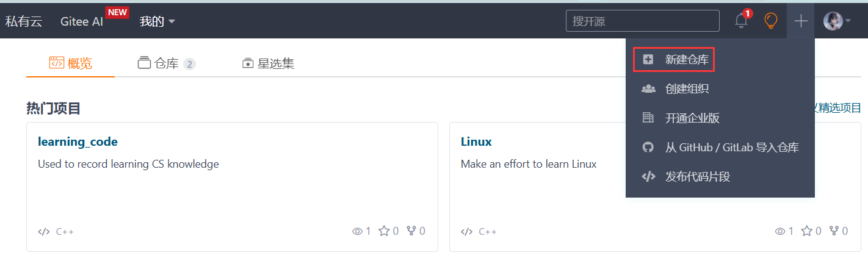Viewport: 868px width, 261px height.
Task: Click the eye icon on Linux card
Action: (780, 231)
